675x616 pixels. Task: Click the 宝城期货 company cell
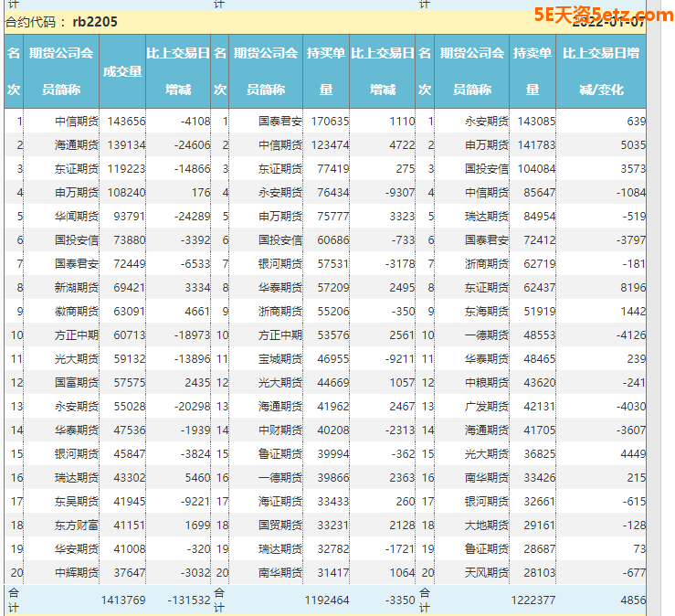280,358
